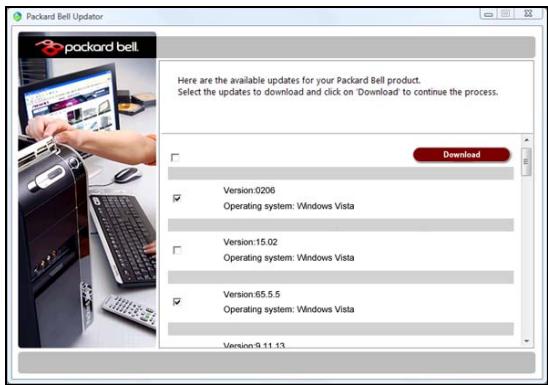
Task: Click the update list scroll-down arrow
Action: click(527, 341)
